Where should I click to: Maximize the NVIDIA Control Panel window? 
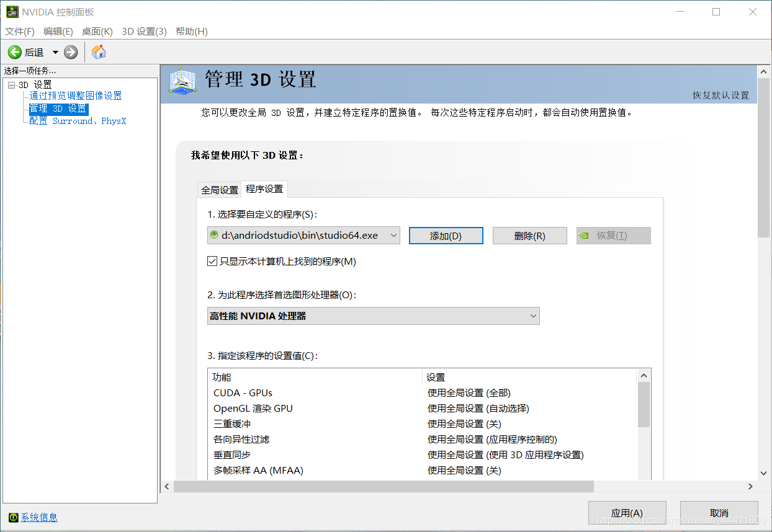pos(716,12)
